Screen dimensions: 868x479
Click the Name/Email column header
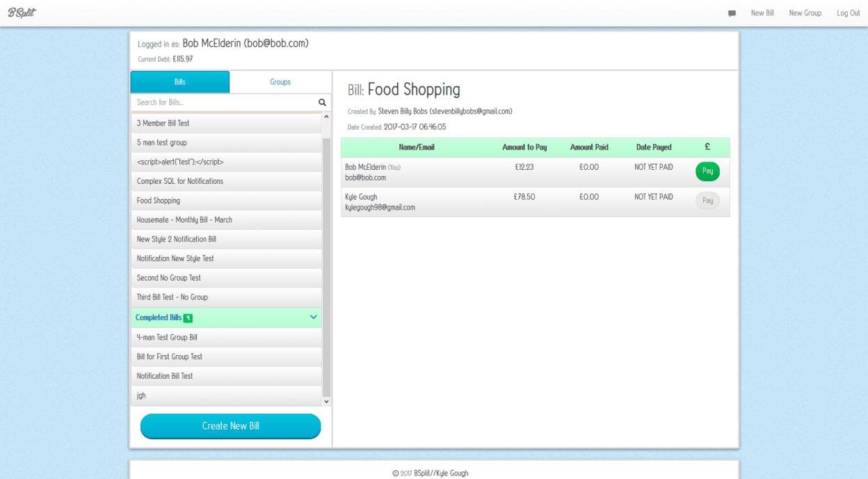click(x=417, y=148)
